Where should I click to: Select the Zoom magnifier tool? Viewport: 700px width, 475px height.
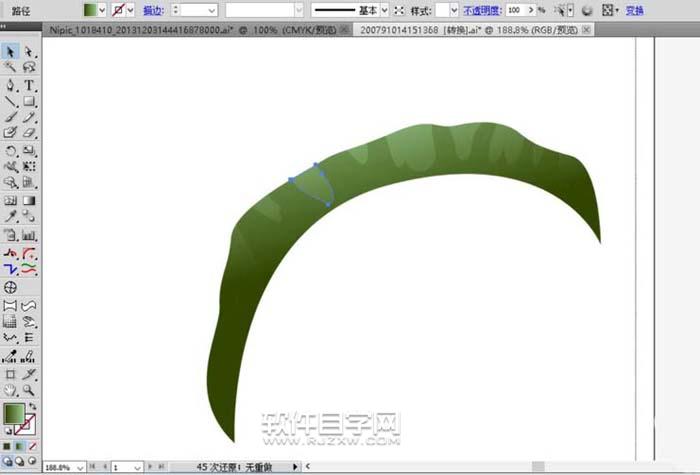point(30,389)
